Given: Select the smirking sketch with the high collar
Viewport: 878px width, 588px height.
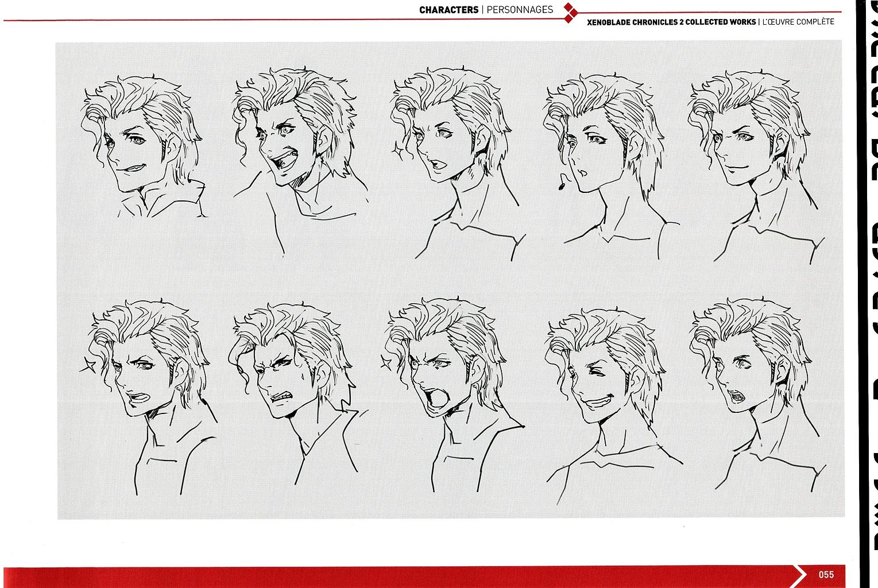Looking at the screenshot, I should click(x=146, y=149).
